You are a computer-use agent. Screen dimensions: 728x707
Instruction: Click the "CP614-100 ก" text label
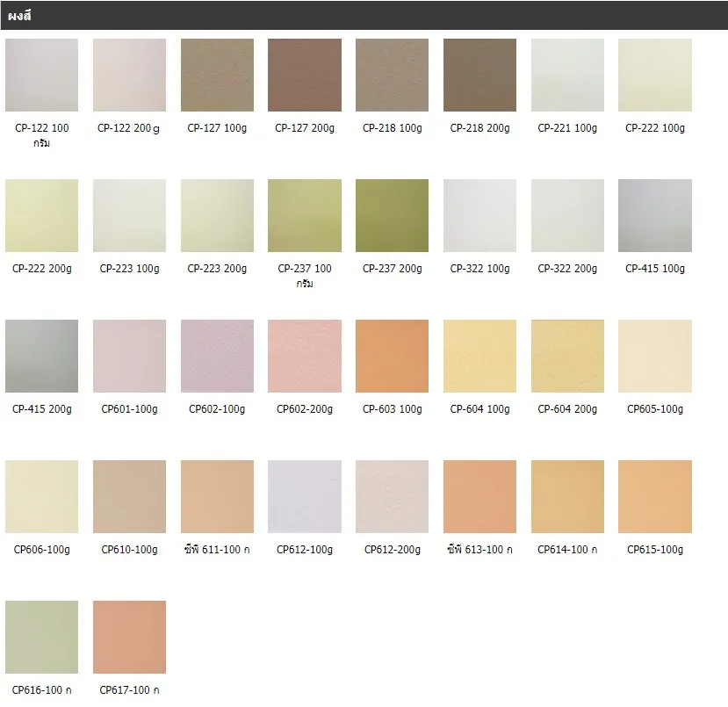tap(568, 550)
